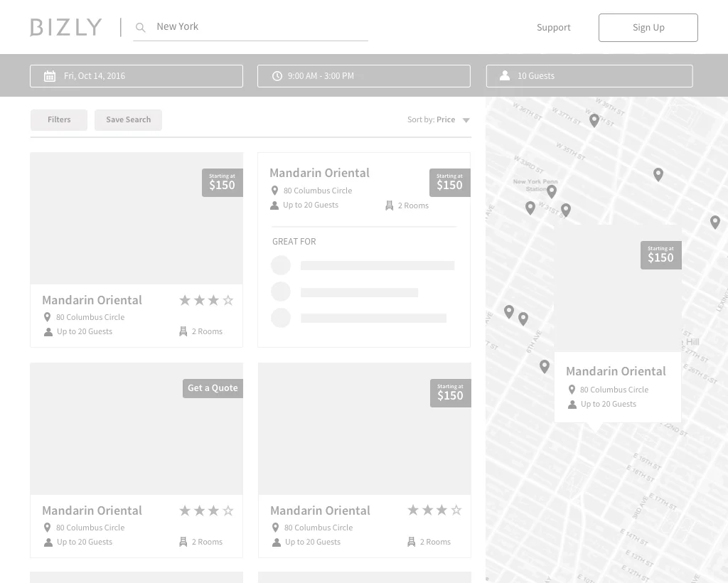Screen dimensions: 728x583
Task: Open the Get a Quote card image
Action: pyautogui.click(x=136, y=429)
